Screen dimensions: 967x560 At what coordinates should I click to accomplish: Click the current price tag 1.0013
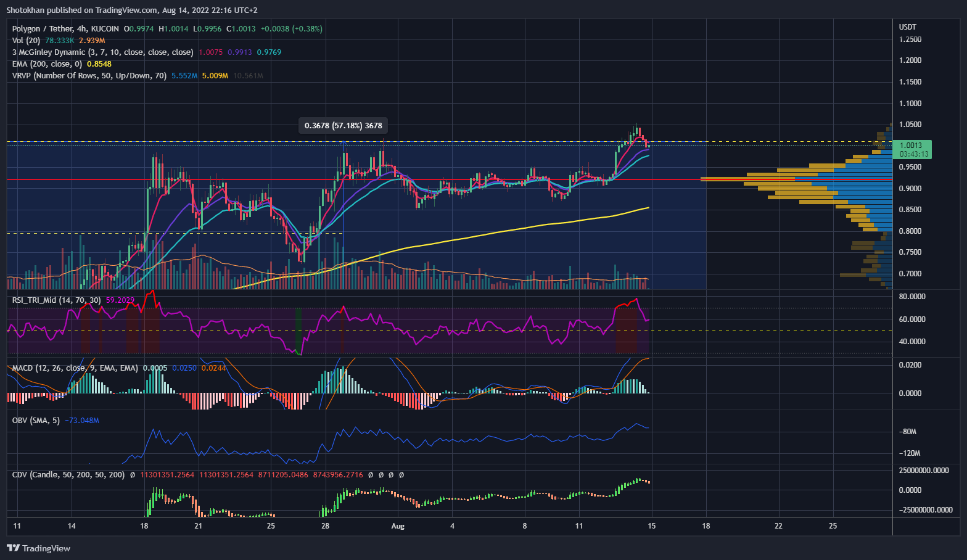click(910, 146)
